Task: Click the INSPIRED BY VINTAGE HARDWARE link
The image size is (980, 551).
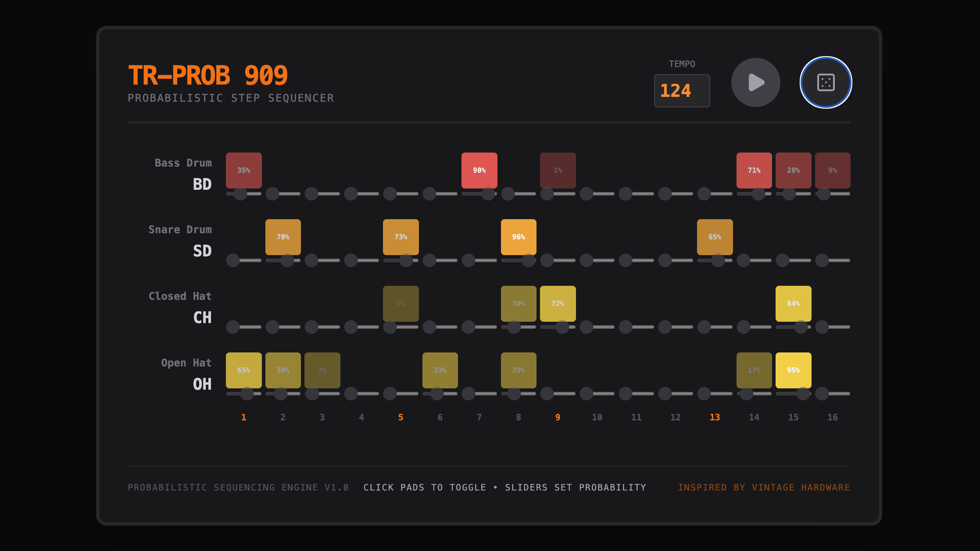Action: point(764,487)
